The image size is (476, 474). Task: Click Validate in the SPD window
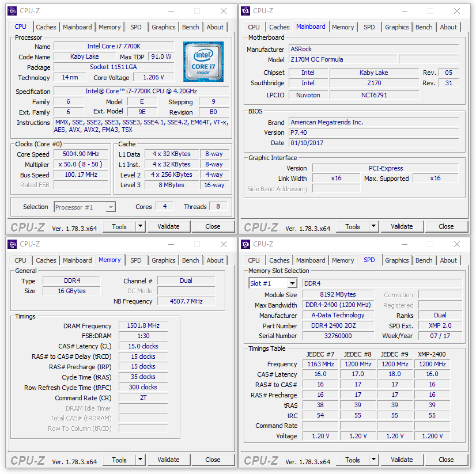click(x=402, y=460)
